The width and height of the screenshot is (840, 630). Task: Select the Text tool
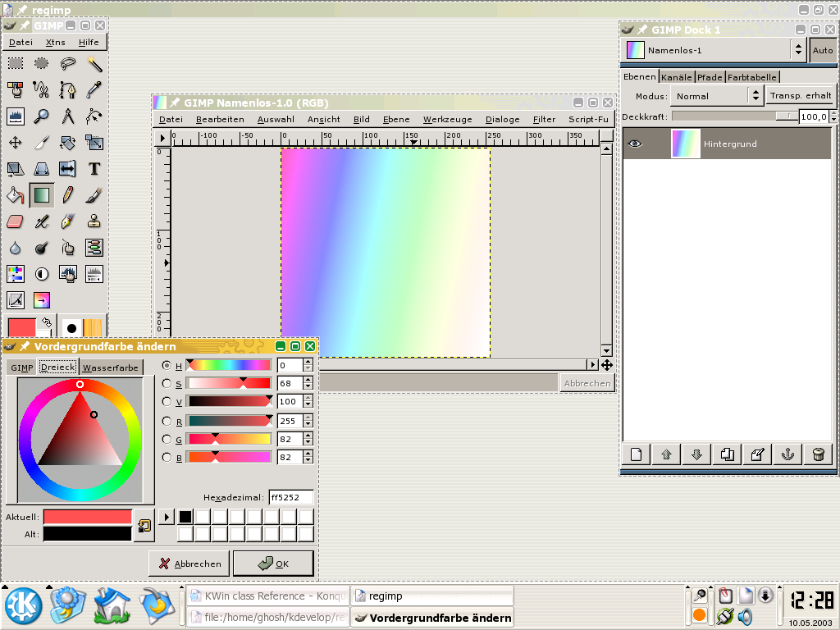(94, 169)
